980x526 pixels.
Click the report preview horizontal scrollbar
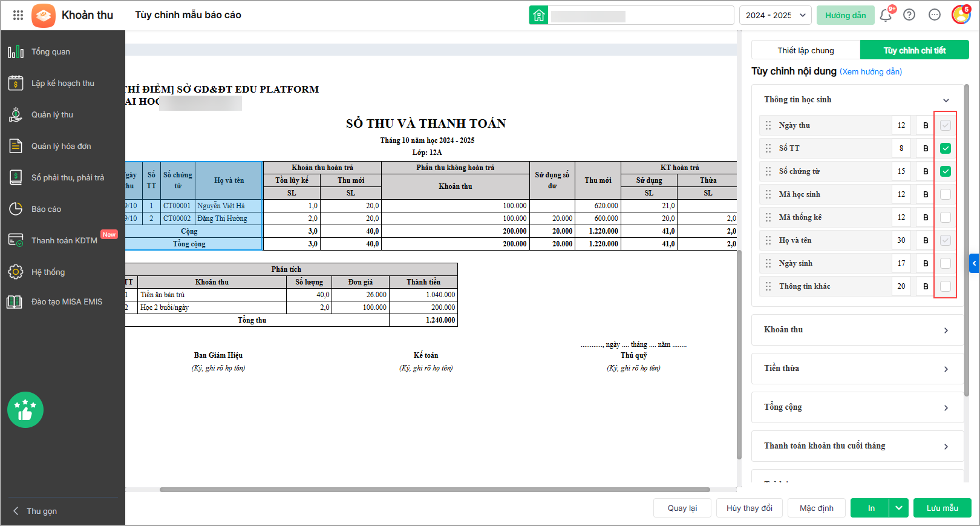[x=434, y=490]
